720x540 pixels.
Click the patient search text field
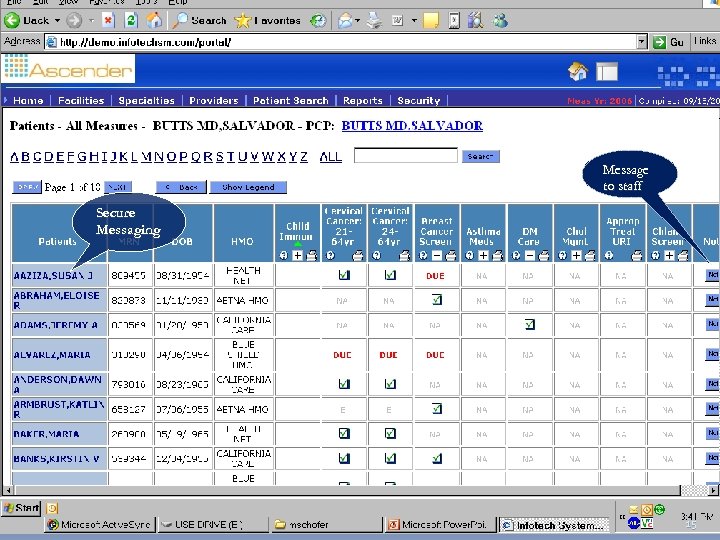point(405,156)
